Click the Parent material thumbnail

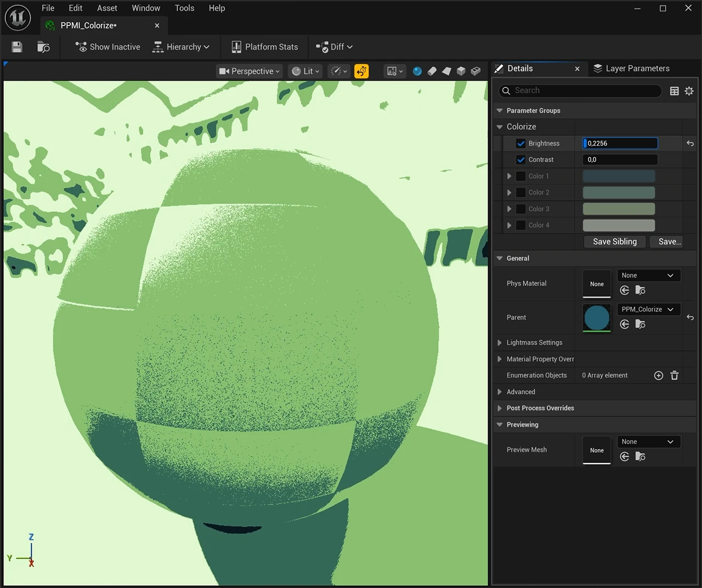[x=597, y=318]
